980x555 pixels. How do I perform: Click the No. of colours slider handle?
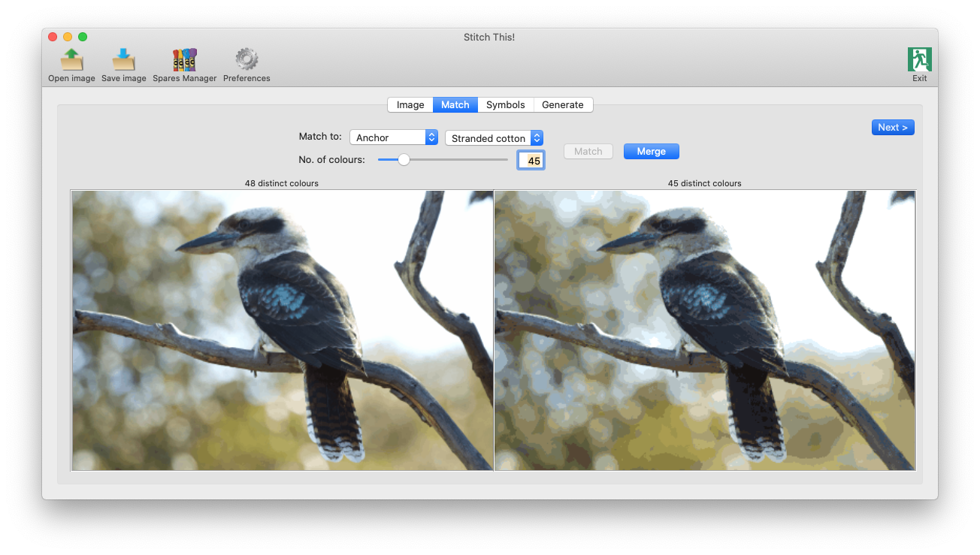[404, 159]
